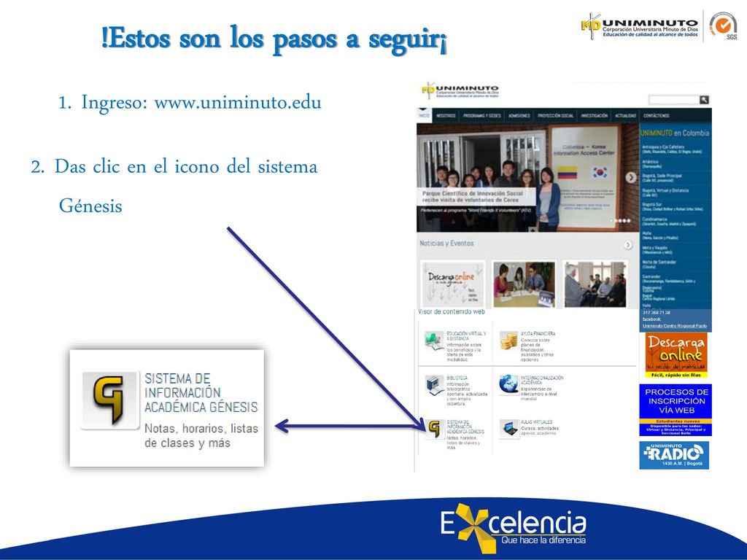Open the Contáctenos menu
This screenshot has height=560, width=747.
click(657, 116)
